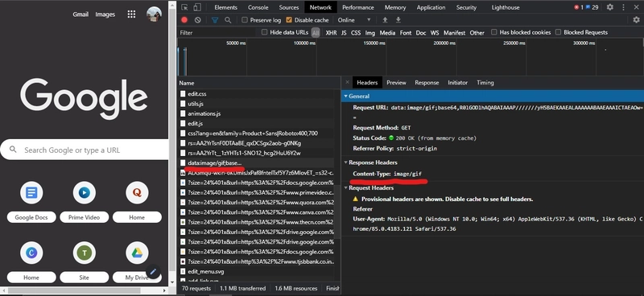644x296 pixels.
Task: Select the All filter type
Action: (316, 33)
